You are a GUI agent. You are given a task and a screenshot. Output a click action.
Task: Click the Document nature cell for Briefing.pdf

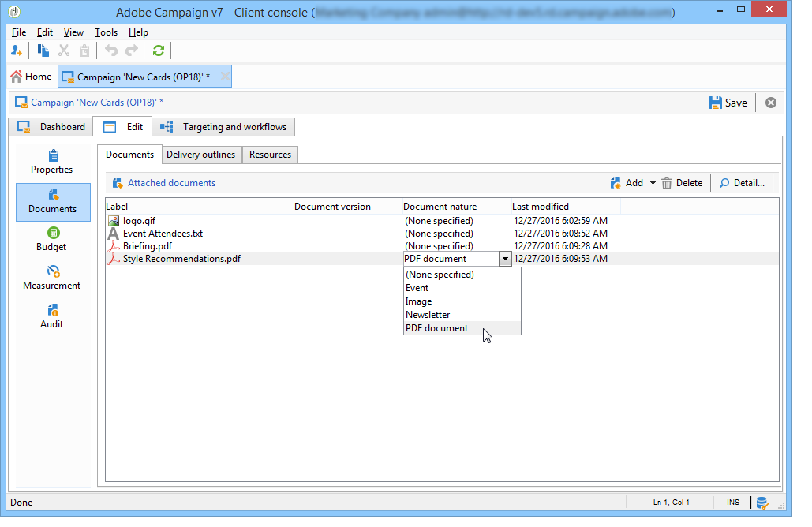[457, 246]
